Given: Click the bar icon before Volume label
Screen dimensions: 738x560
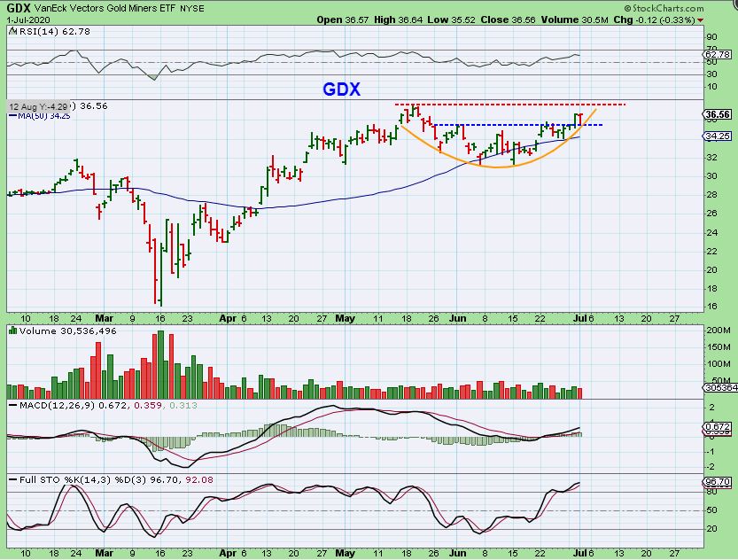Looking at the screenshot, I should click(x=13, y=331).
